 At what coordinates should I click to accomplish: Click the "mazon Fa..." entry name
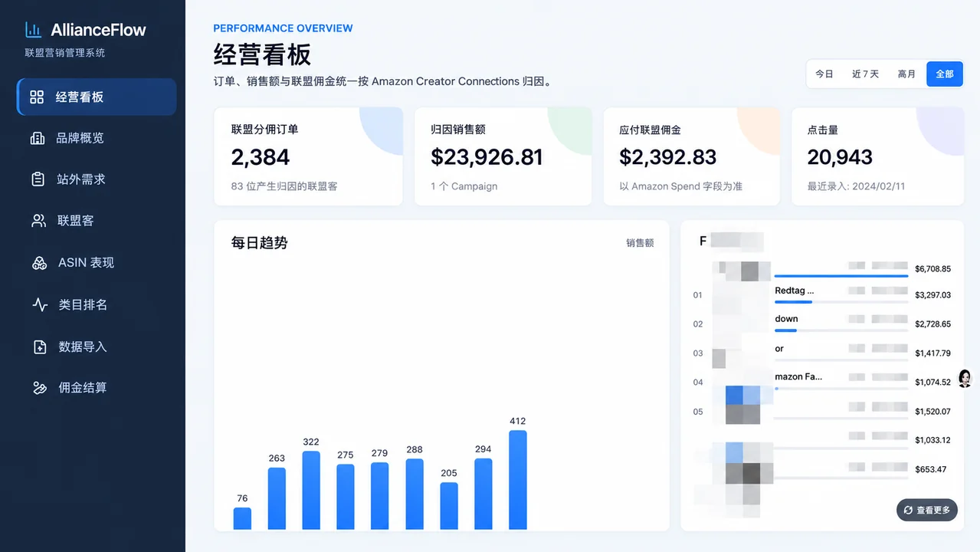[x=798, y=376]
